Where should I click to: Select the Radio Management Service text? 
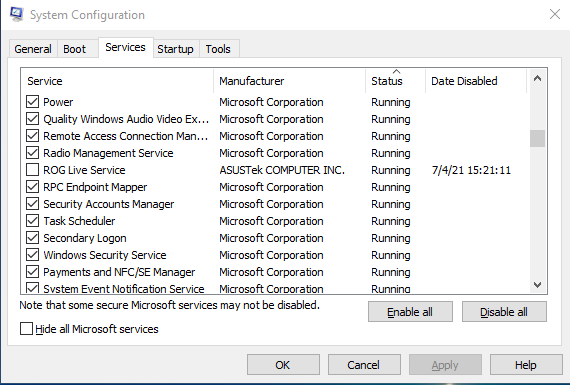point(108,153)
